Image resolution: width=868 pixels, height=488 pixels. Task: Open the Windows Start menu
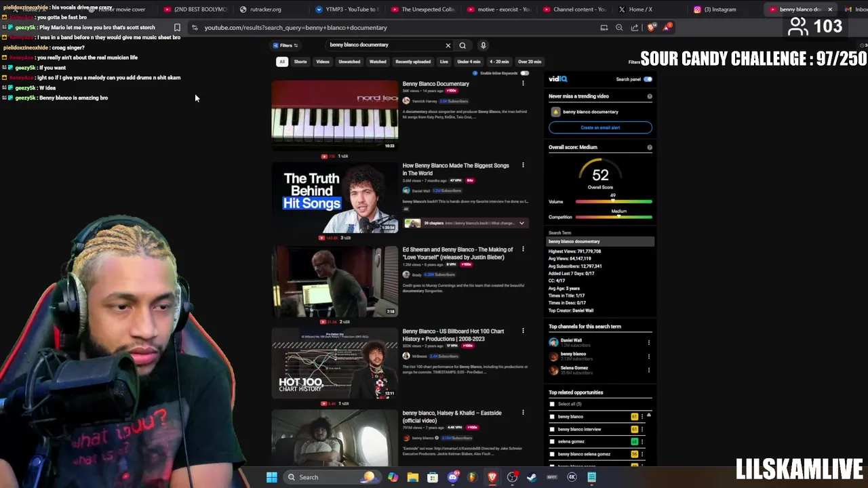[x=271, y=477]
